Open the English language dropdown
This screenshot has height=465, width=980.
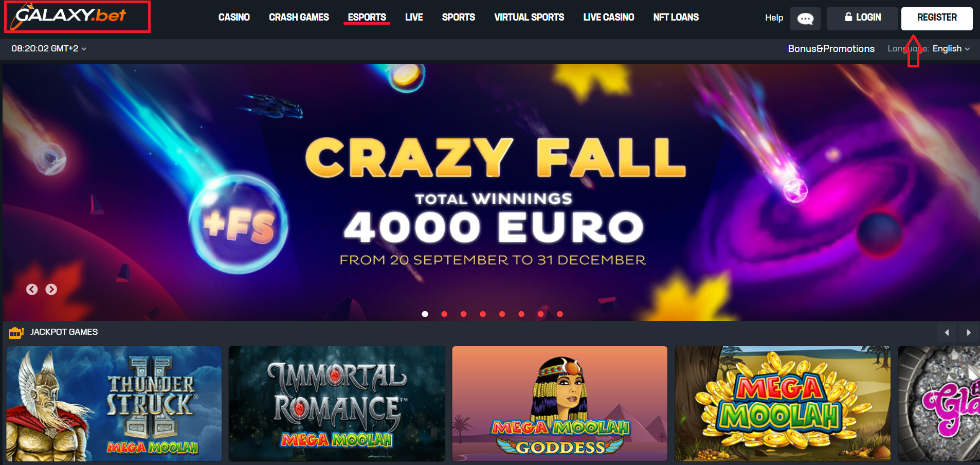(x=951, y=48)
